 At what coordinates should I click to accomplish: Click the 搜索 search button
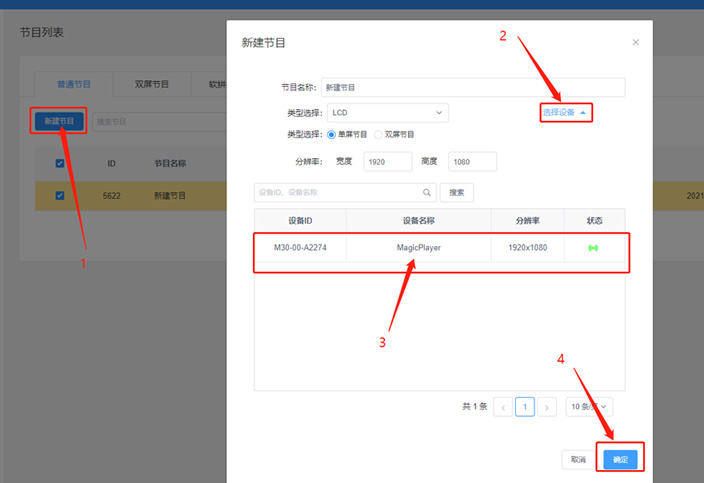tap(457, 192)
